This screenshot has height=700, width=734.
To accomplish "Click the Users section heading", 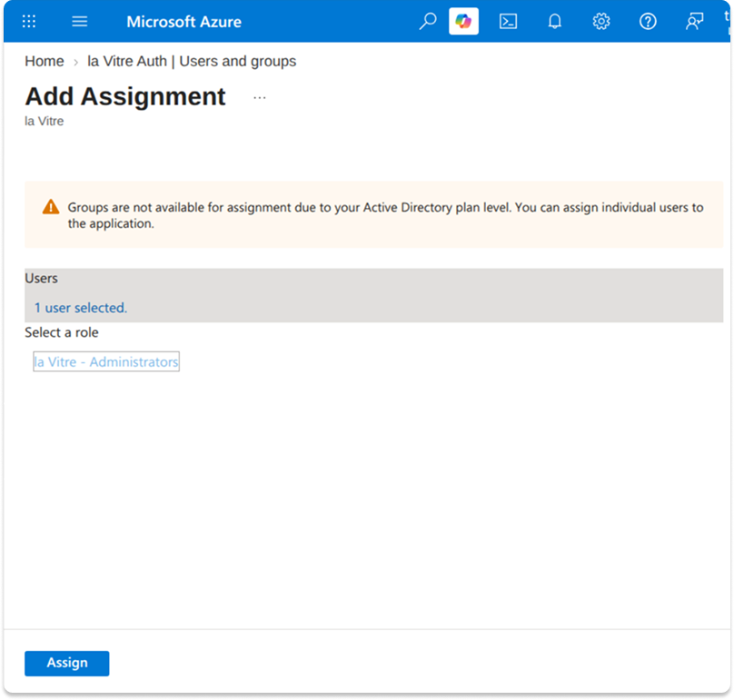I will [x=41, y=279].
